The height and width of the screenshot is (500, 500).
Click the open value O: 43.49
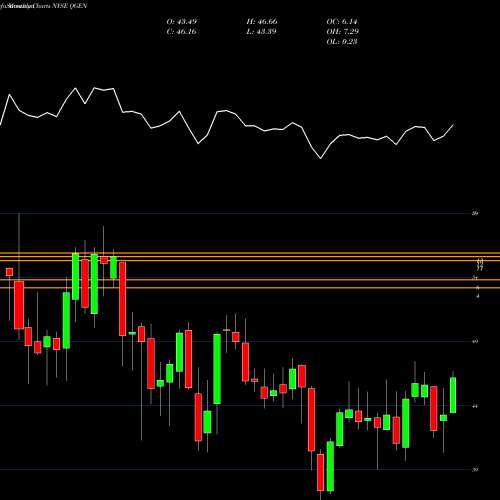[x=181, y=22]
